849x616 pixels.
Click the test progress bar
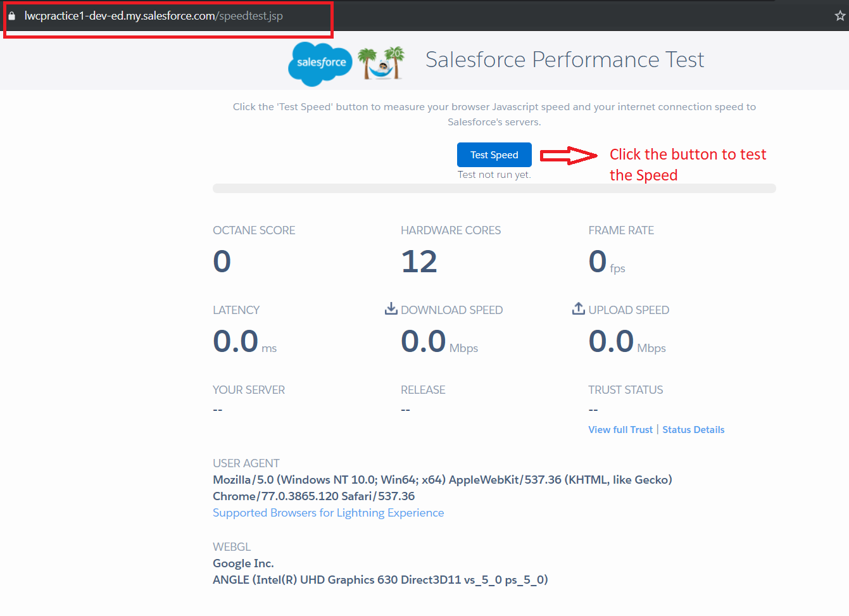[494, 188]
